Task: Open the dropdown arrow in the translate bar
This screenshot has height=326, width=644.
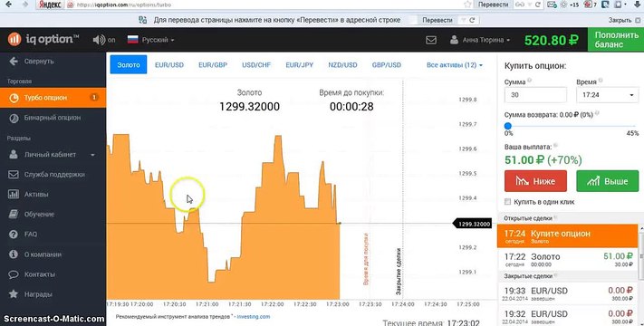Action: click(463, 20)
